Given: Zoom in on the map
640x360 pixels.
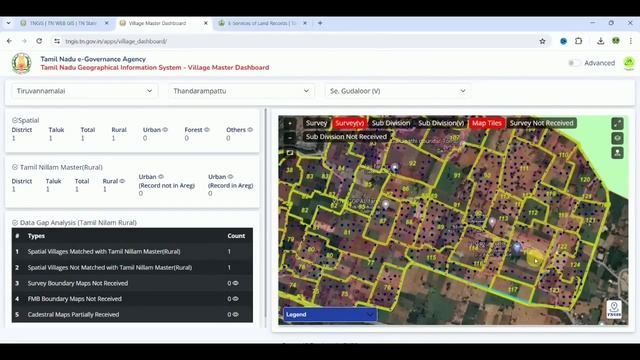Looking at the screenshot, I should point(290,123).
